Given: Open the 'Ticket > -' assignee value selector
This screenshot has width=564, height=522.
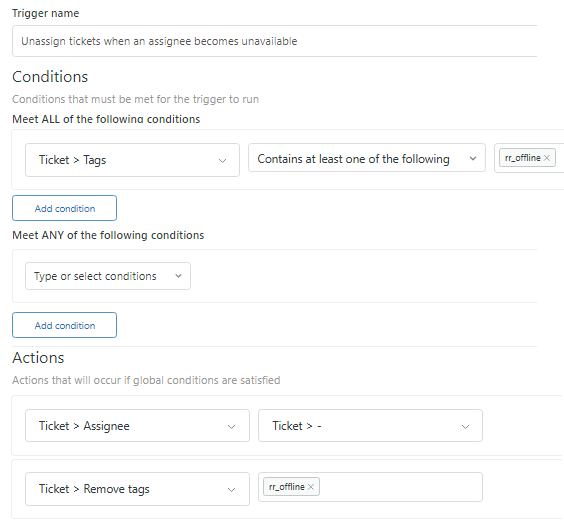Looking at the screenshot, I should [x=370, y=426].
